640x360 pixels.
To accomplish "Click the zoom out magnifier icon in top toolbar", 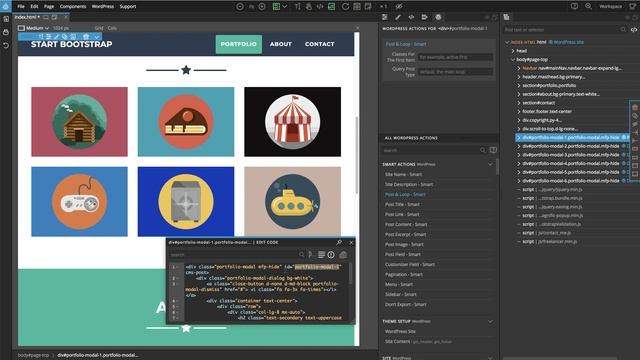I will click(240, 7).
